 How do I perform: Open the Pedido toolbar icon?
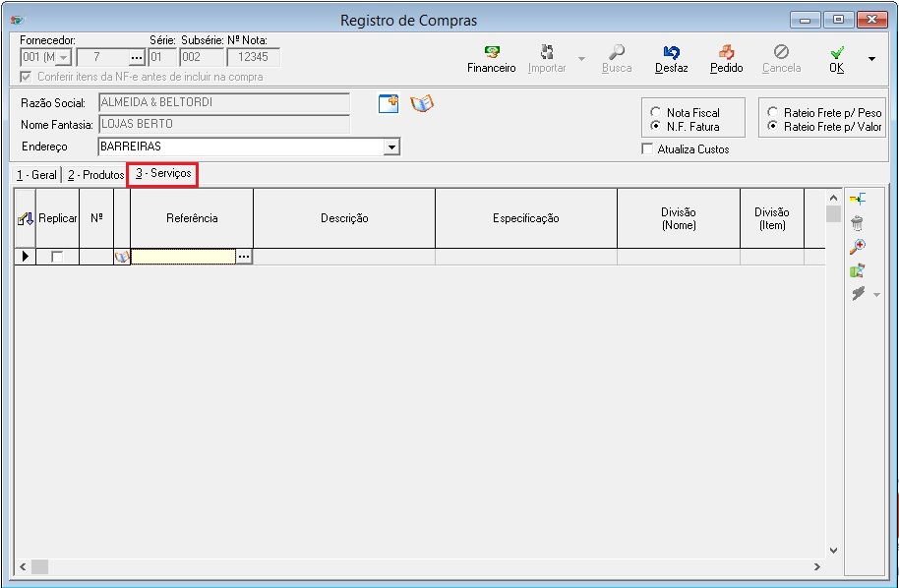pos(726,58)
